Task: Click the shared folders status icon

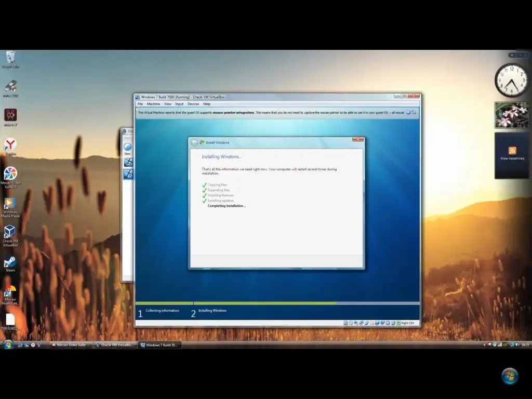Action: tap(372, 323)
